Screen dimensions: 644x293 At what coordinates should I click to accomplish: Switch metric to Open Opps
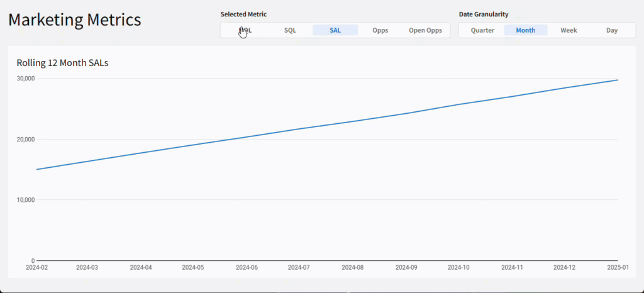(x=425, y=30)
